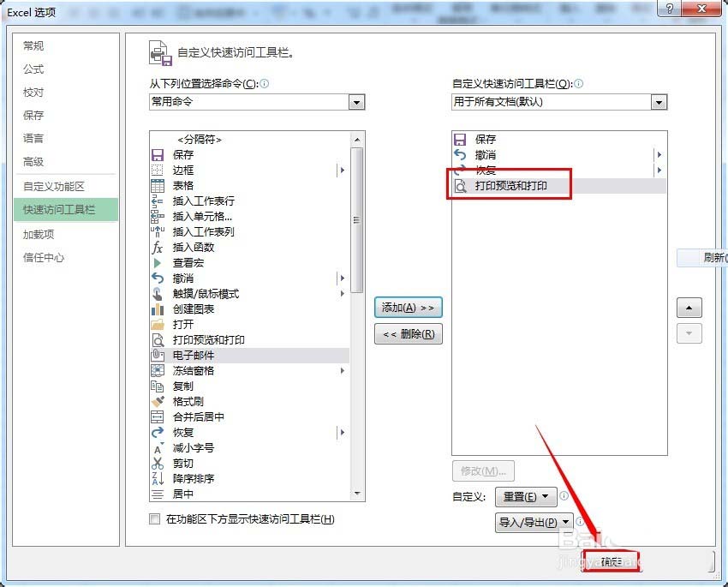Click the command list scroll up arrow

tap(356, 140)
